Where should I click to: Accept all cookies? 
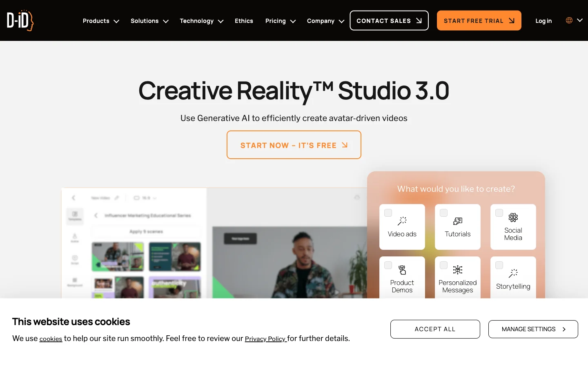[x=435, y=329]
